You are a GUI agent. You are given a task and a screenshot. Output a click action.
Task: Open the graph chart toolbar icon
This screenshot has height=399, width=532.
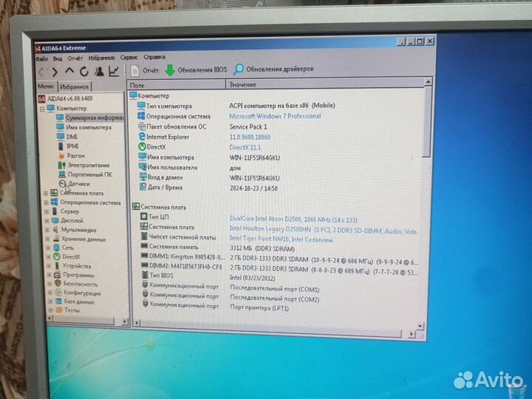(x=113, y=72)
